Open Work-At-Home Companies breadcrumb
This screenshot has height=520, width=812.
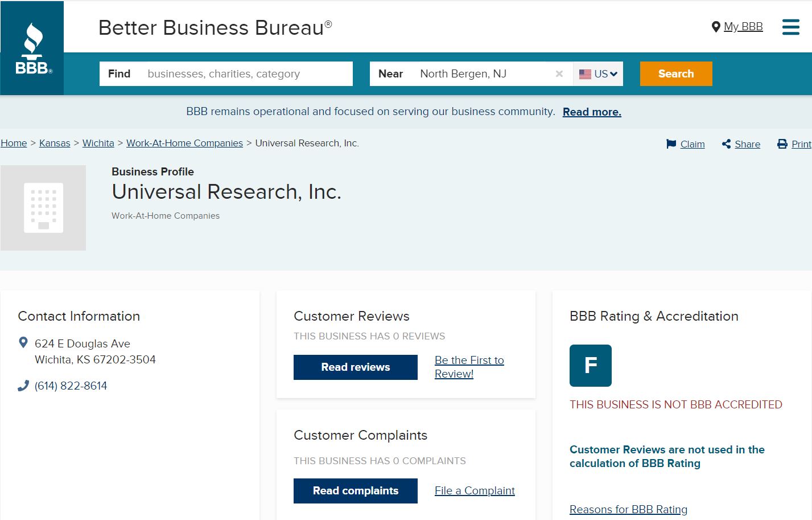(x=184, y=144)
